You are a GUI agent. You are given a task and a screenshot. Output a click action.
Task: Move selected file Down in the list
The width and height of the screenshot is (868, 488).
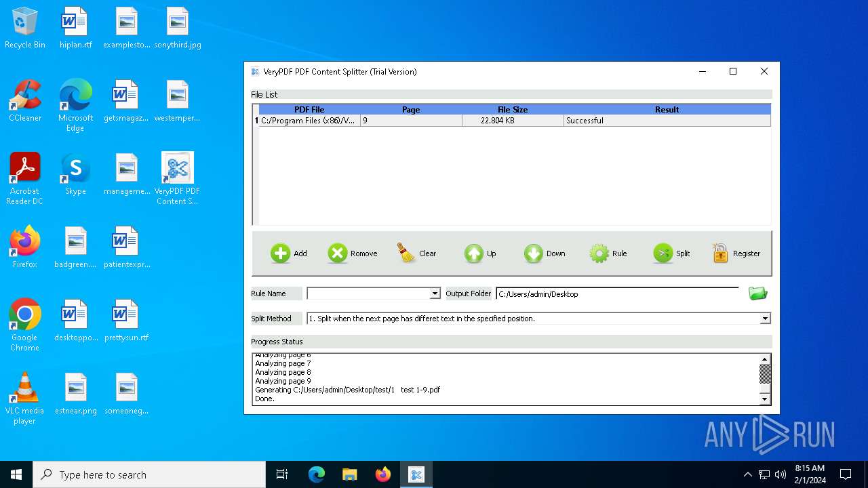click(x=544, y=253)
